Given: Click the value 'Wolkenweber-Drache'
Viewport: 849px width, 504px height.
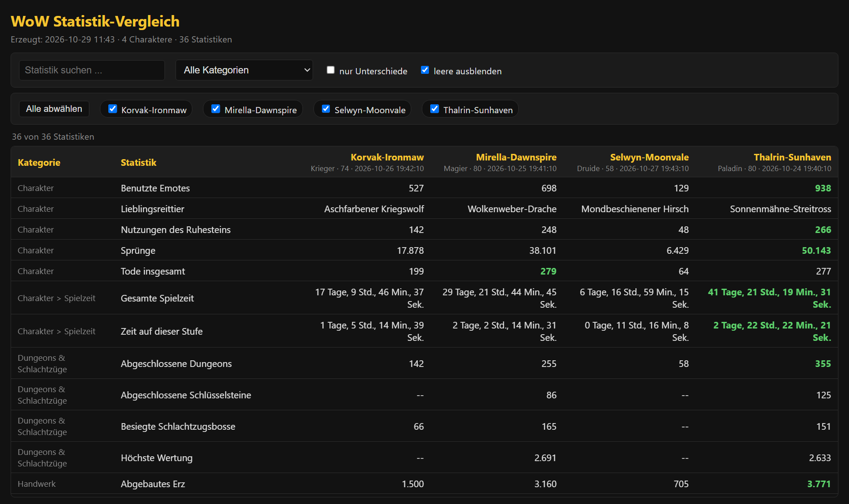Looking at the screenshot, I should pos(512,209).
